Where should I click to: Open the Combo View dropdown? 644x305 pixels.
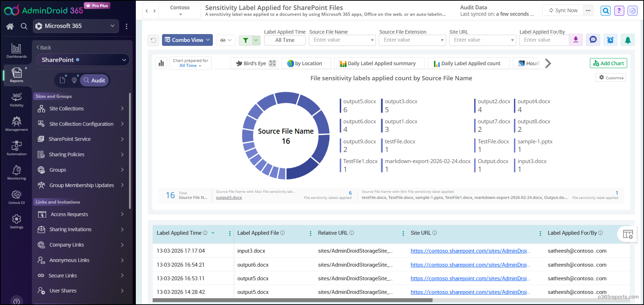(x=187, y=40)
